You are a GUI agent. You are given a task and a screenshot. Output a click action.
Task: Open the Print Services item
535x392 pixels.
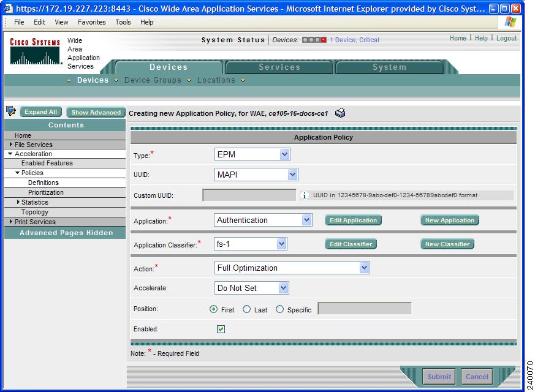35,222
